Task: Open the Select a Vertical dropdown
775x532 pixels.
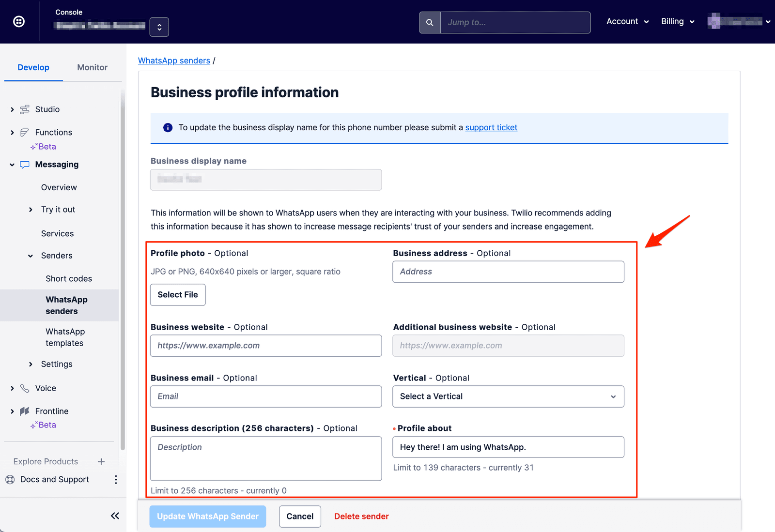Action: 508,396
